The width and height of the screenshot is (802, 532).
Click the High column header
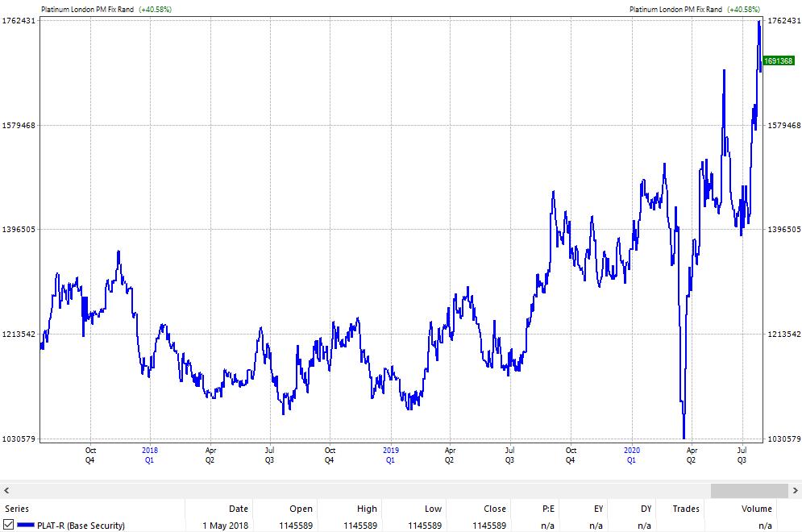click(x=366, y=509)
